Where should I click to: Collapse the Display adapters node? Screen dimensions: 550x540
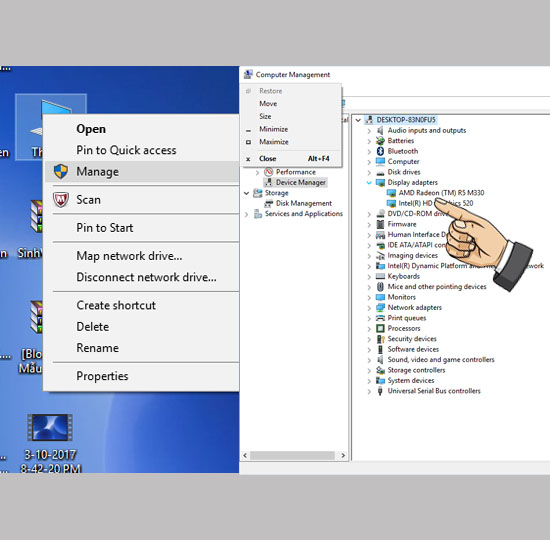pos(369,182)
